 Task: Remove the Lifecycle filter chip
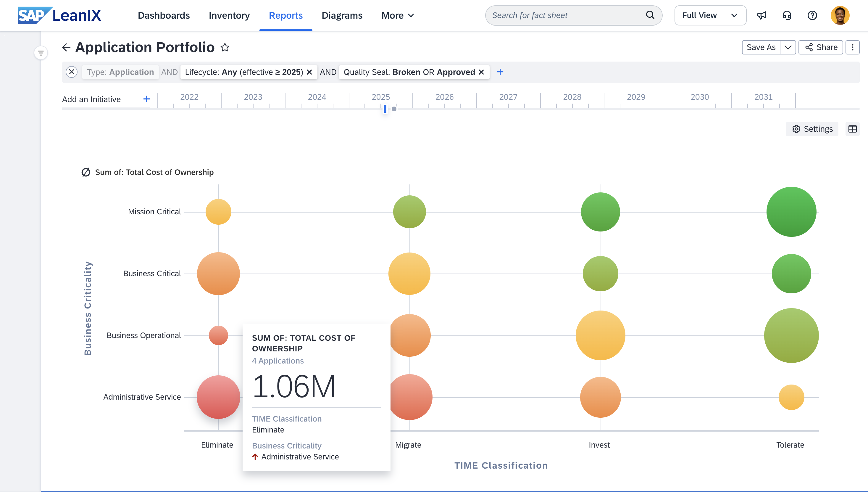click(309, 72)
